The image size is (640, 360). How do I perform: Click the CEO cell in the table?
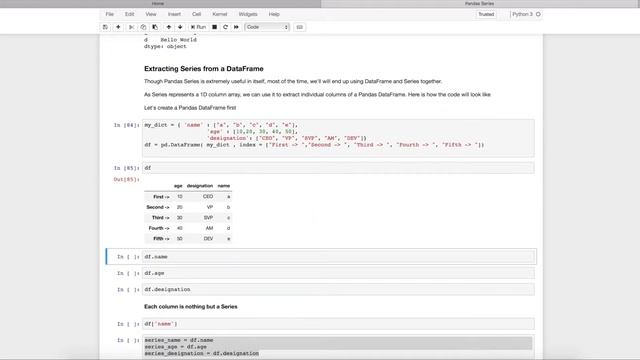click(x=208, y=197)
